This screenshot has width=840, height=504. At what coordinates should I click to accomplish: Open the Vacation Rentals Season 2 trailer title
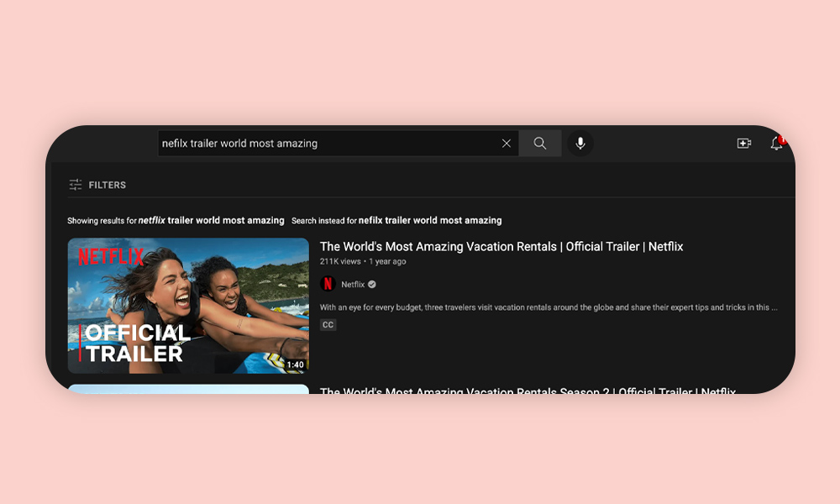528,391
